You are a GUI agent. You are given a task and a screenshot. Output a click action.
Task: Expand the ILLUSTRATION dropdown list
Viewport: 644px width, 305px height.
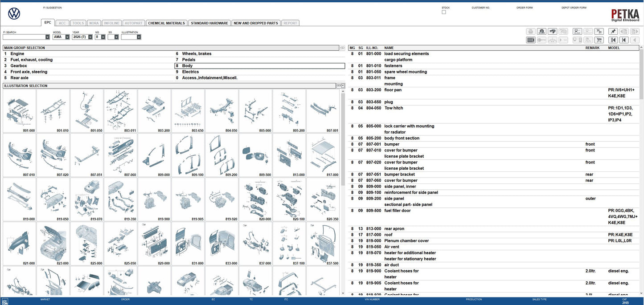pos(138,37)
